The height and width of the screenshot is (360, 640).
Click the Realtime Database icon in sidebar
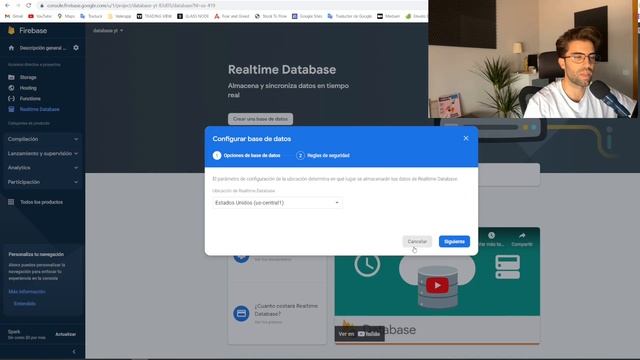(x=11, y=109)
